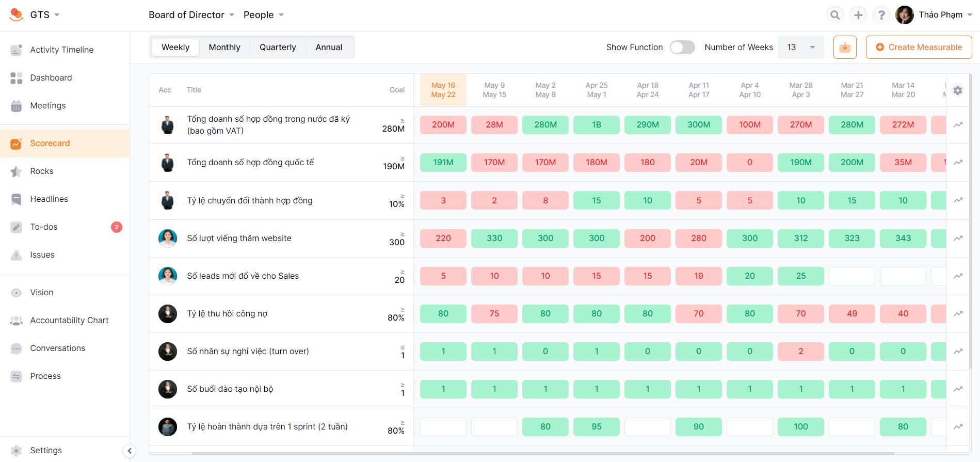
Task: Open the Rocks page in sidebar
Action: coord(42,171)
